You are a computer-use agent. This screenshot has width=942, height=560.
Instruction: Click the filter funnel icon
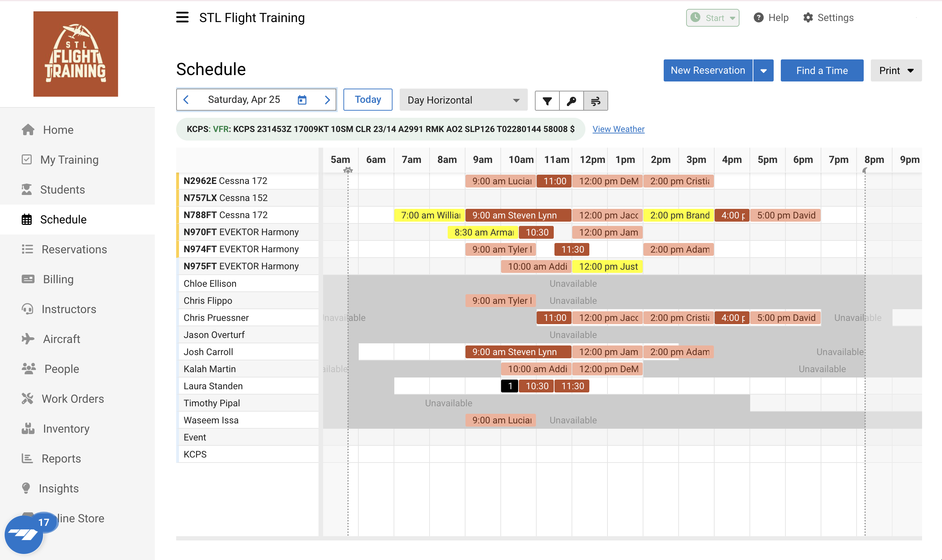(x=547, y=101)
